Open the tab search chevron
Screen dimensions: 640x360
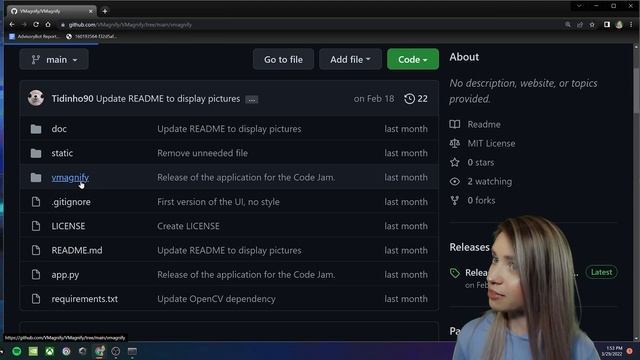(579, 6)
